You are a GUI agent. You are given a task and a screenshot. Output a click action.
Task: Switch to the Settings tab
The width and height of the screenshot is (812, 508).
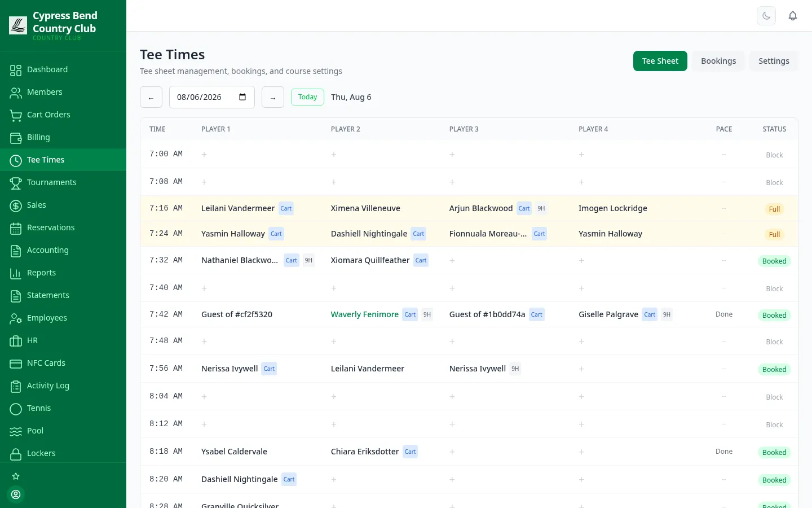point(774,61)
